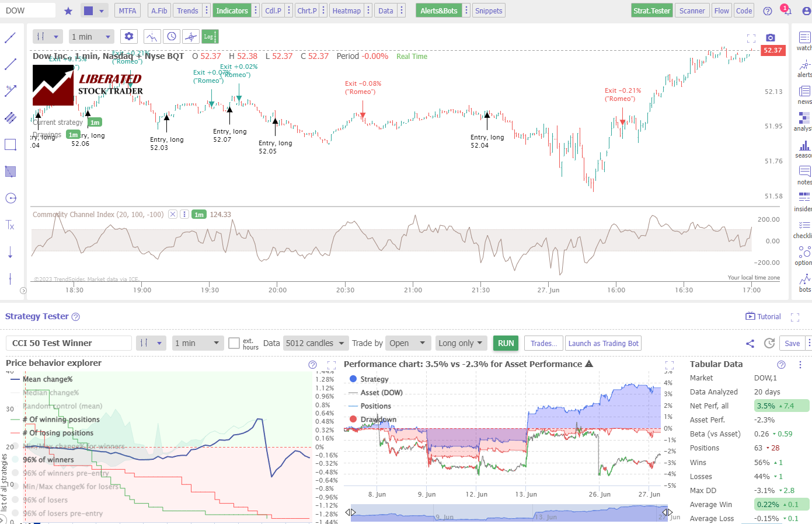Viewport: 812px width, 524px height.
Task: Open the 5012 candles Data dropdown
Action: pos(316,343)
